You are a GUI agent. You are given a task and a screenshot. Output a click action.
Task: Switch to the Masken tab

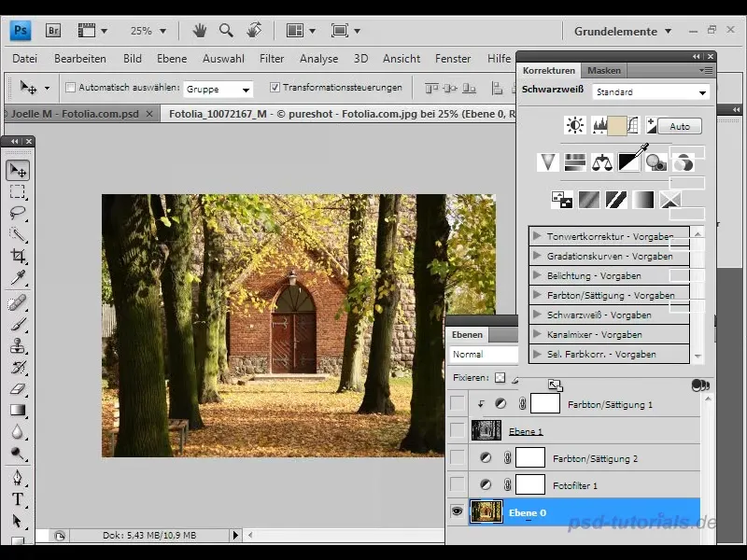(604, 70)
